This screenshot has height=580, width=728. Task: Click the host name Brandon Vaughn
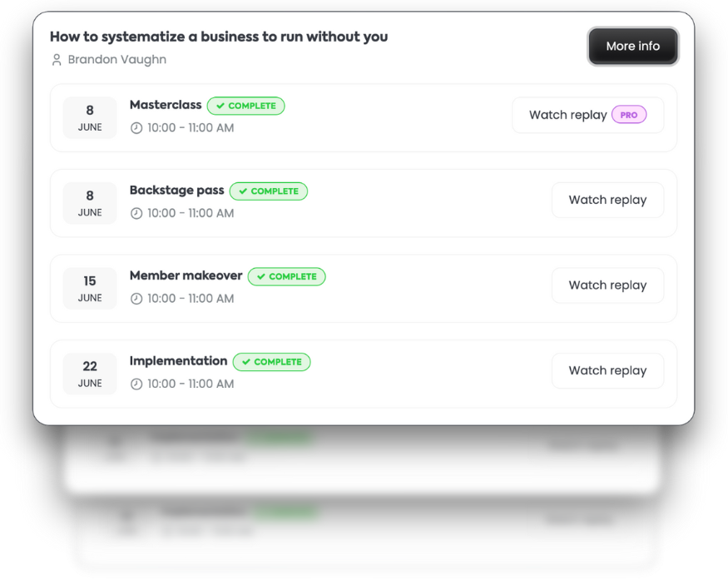coord(116,60)
